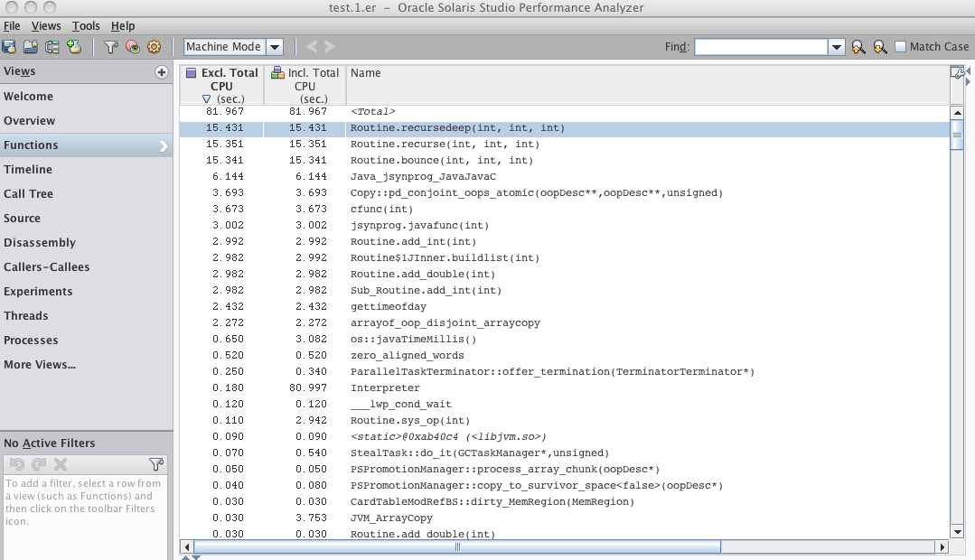Click the forward arrow in the toolbar
Screen dimensions: 975x560
(x=330, y=47)
